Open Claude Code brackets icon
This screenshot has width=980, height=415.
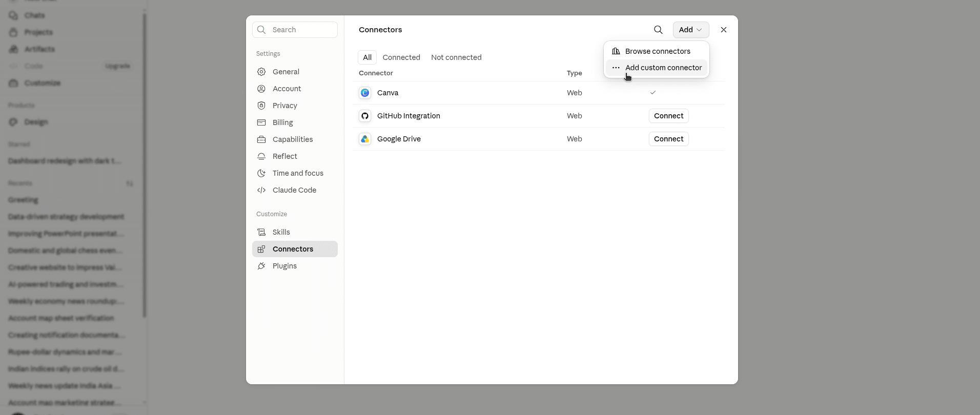261,190
